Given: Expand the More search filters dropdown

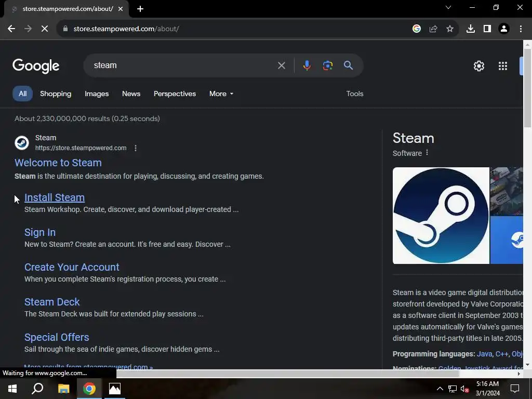Looking at the screenshot, I should (221, 94).
